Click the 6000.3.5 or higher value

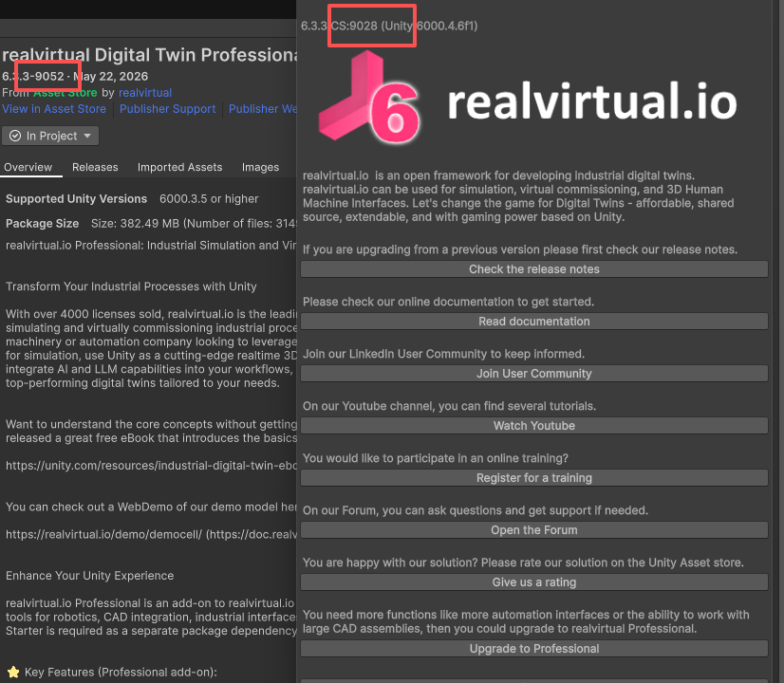click(209, 199)
